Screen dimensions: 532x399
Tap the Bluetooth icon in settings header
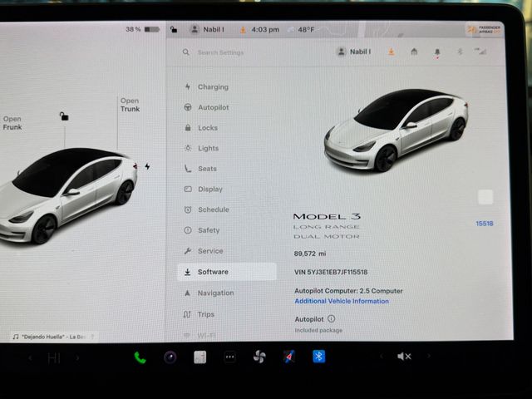[460, 52]
